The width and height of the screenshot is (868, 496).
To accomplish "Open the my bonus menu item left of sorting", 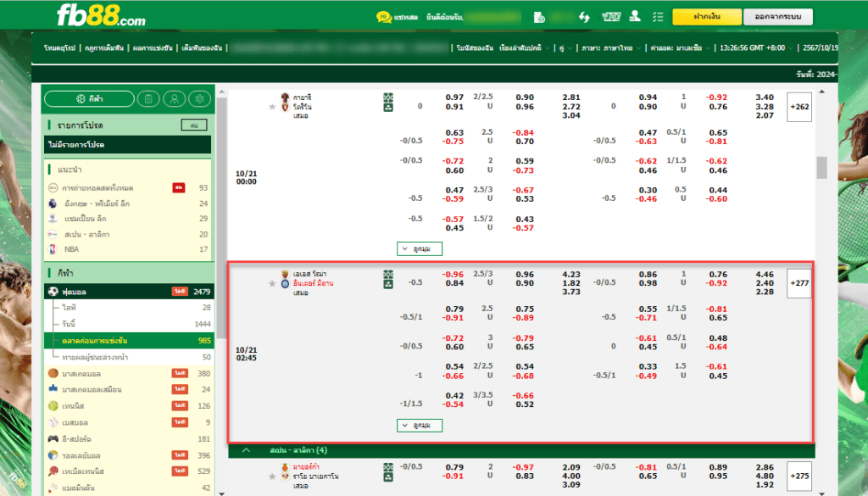I will click(475, 48).
